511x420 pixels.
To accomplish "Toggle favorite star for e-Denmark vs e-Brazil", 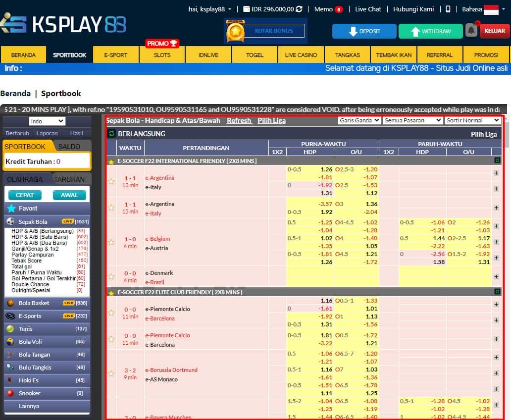I will tap(111, 277).
